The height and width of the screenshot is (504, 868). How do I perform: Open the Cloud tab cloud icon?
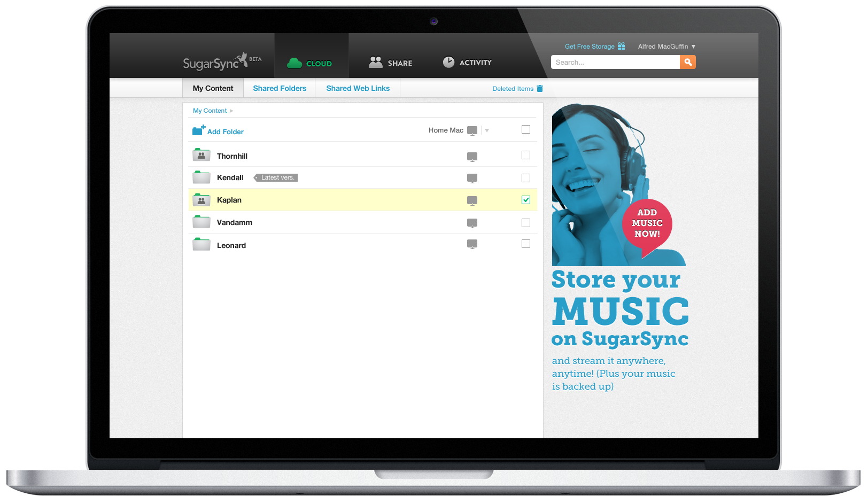coord(294,63)
